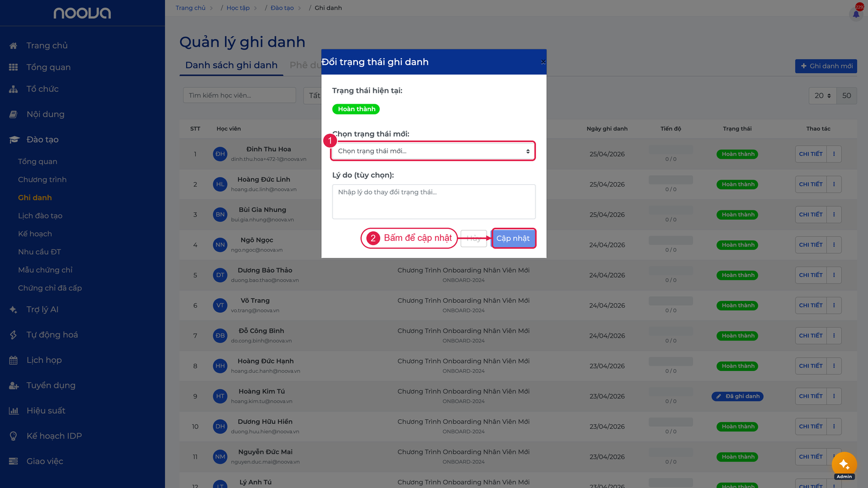Click the Lịch họp calendar icon
Viewport: 868px width, 488px height.
tap(14, 360)
